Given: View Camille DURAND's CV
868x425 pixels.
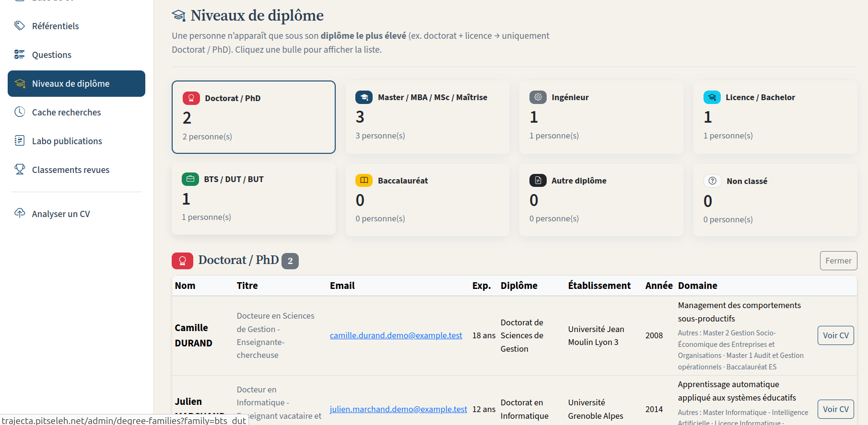Looking at the screenshot, I should pyautogui.click(x=835, y=335).
